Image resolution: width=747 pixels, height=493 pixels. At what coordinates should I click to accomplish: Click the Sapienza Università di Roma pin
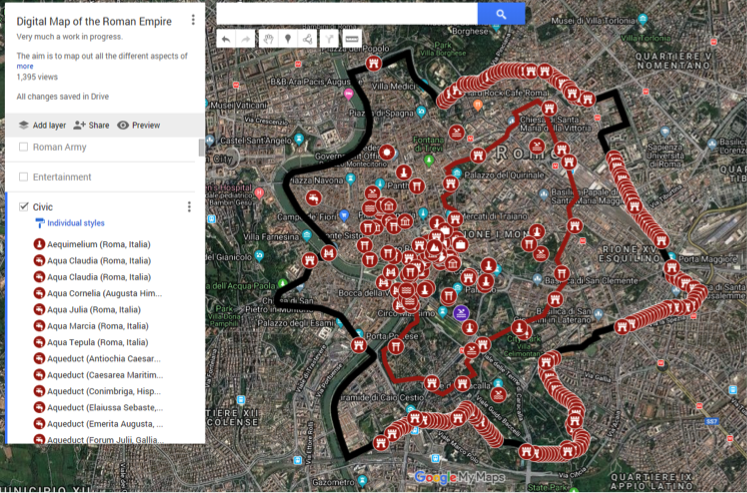tap(666, 131)
